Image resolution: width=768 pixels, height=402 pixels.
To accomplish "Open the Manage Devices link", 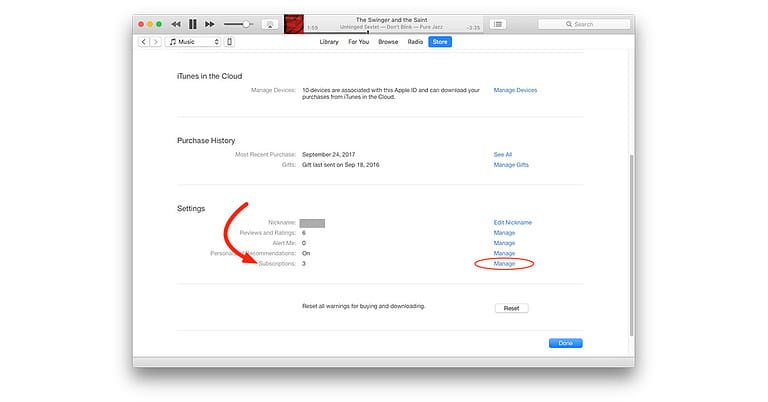I will [x=515, y=90].
